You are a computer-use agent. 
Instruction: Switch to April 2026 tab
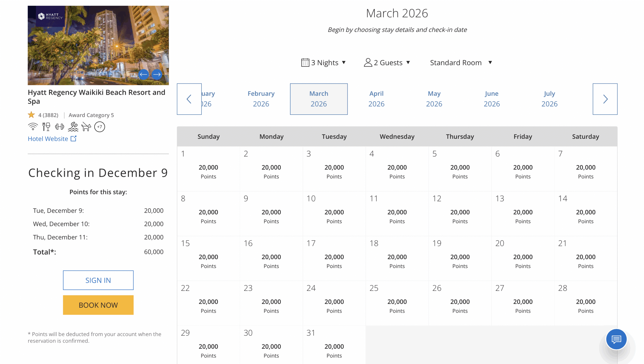[x=376, y=99]
